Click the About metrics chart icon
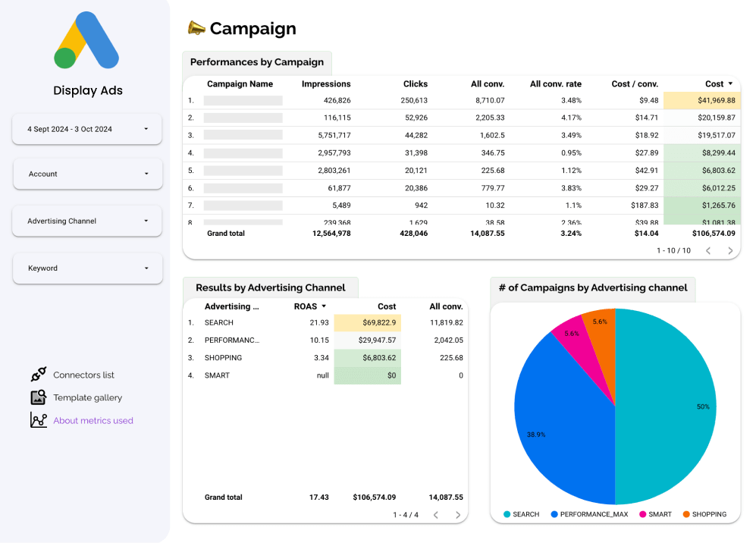 (x=38, y=420)
